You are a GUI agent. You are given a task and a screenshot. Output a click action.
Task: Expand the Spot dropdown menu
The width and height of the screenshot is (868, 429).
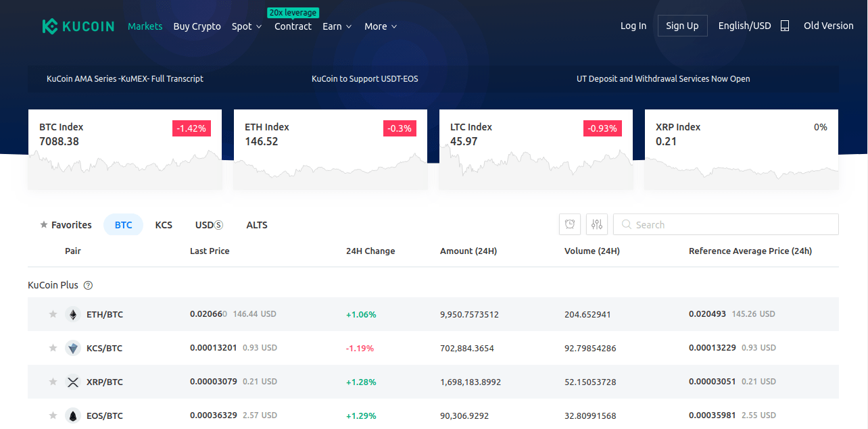247,26
